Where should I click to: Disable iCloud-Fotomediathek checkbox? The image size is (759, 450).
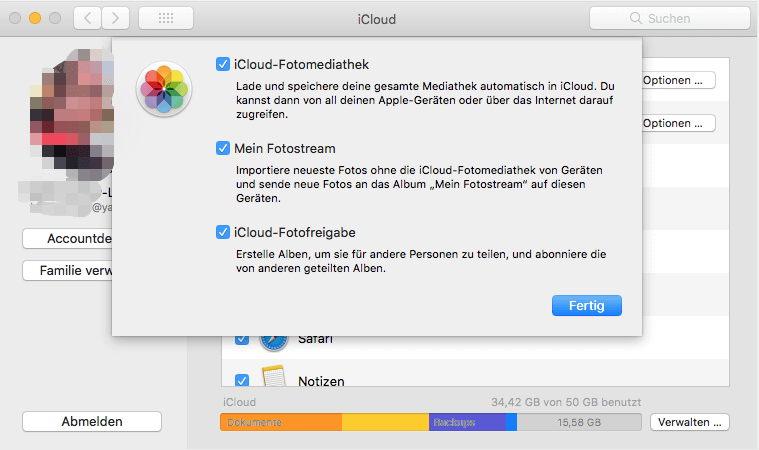pos(222,65)
